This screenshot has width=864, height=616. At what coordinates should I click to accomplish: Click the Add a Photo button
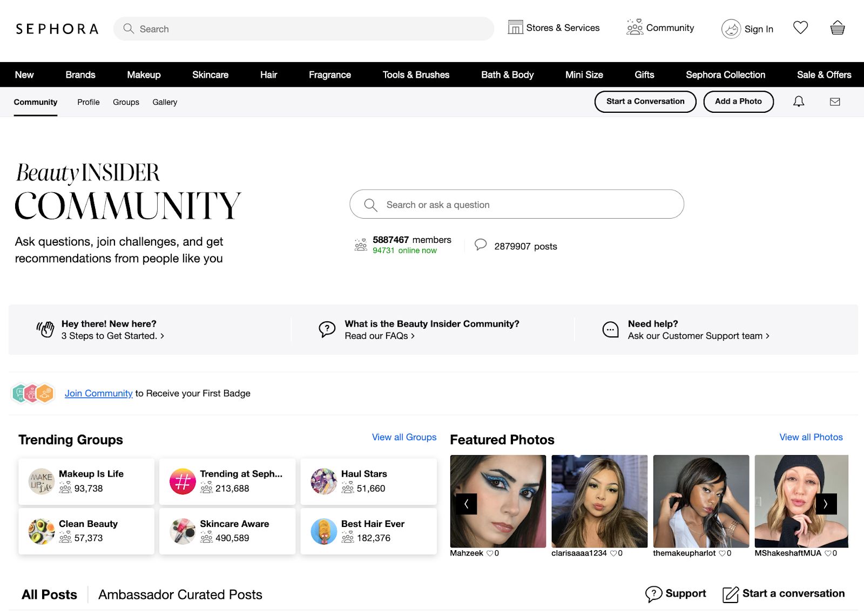(738, 101)
